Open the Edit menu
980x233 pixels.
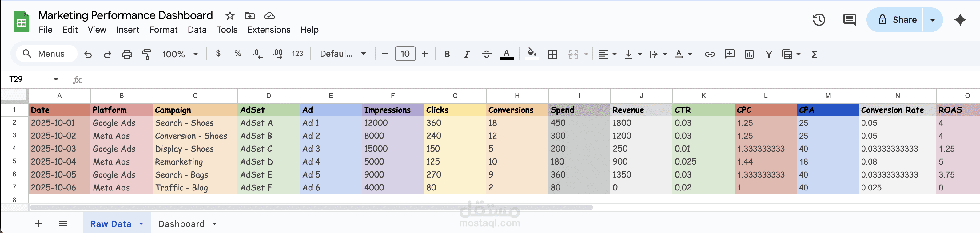point(70,30)
